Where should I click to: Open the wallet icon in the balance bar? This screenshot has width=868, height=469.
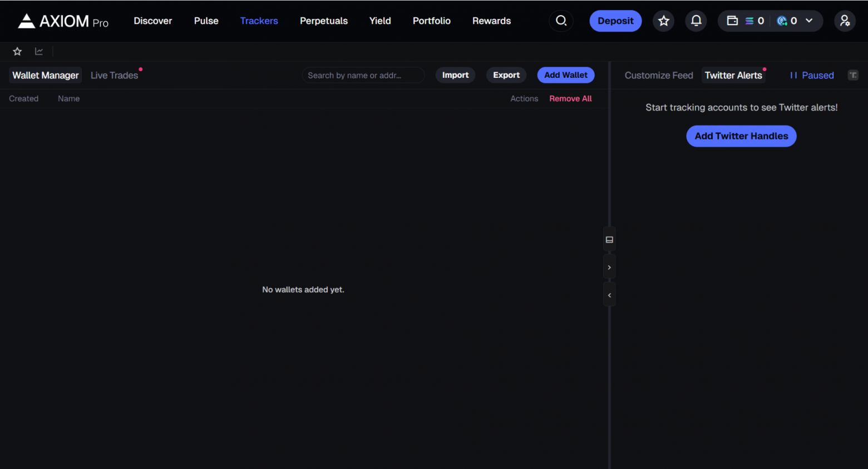[732, 21]
